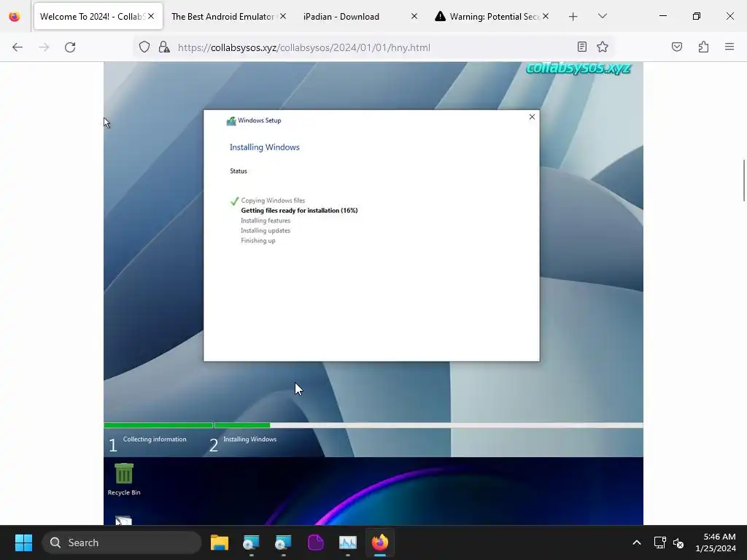Open clock and date 5:46 AM
Screen dimensions: 747x560
pyautogui.click(x=715, y=542)
